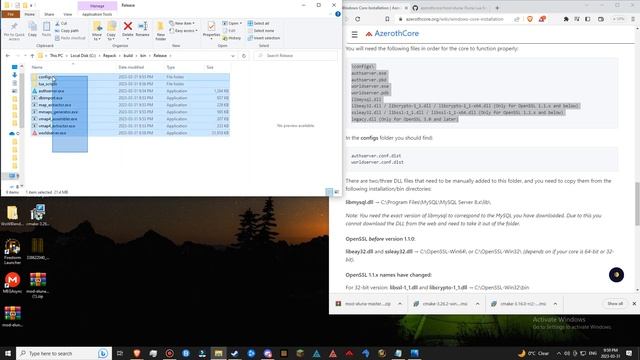Select the configs folder row
The width and height of the screenshot is (640, 360).
(130, 77)
